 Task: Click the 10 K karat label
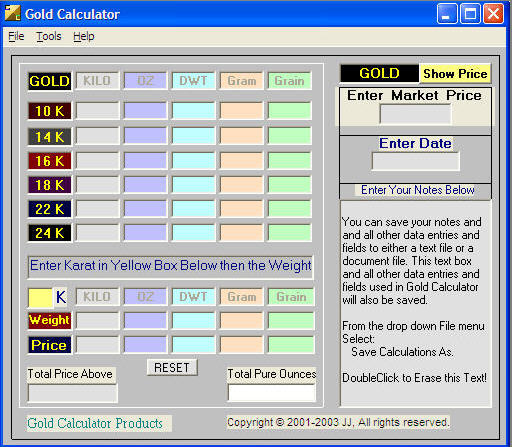[x=50, y=111]
